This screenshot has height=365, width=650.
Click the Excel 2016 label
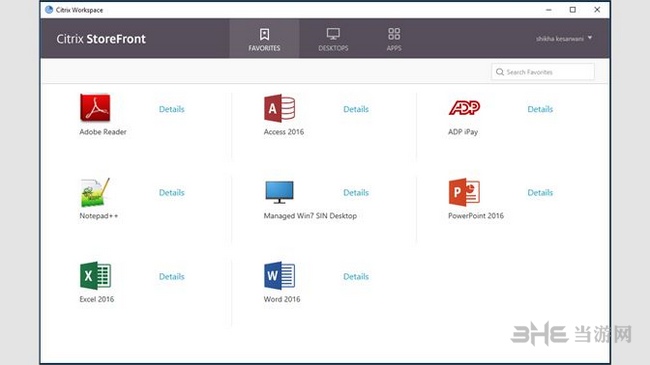tap(97, 299)
